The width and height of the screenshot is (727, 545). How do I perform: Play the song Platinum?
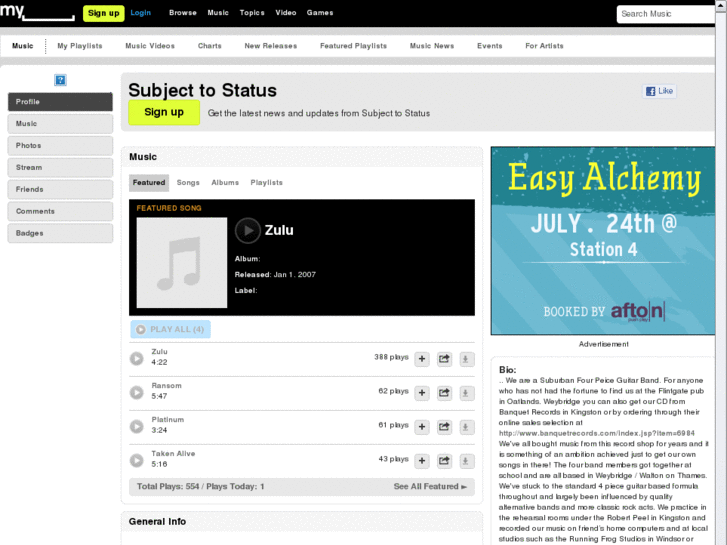[x=136, y=426]
